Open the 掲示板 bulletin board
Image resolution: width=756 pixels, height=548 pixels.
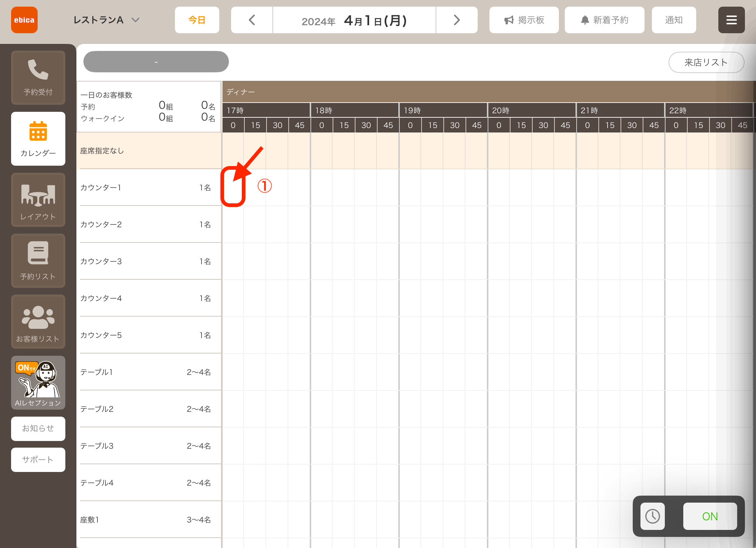point(524,20)
